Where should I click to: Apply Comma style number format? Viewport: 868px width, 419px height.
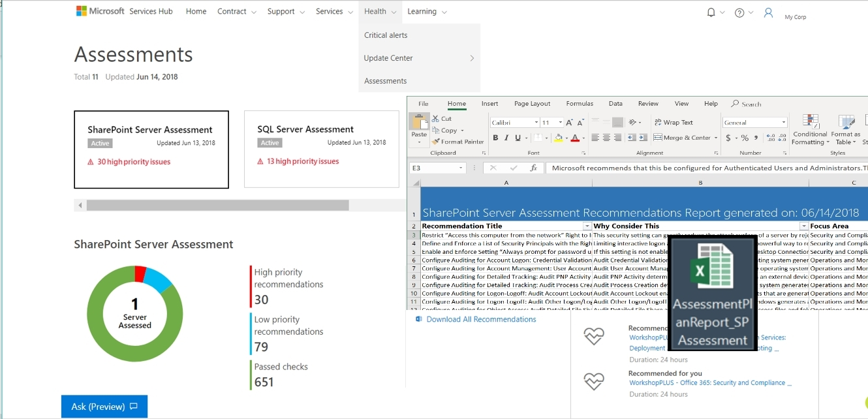coord(756,138)
